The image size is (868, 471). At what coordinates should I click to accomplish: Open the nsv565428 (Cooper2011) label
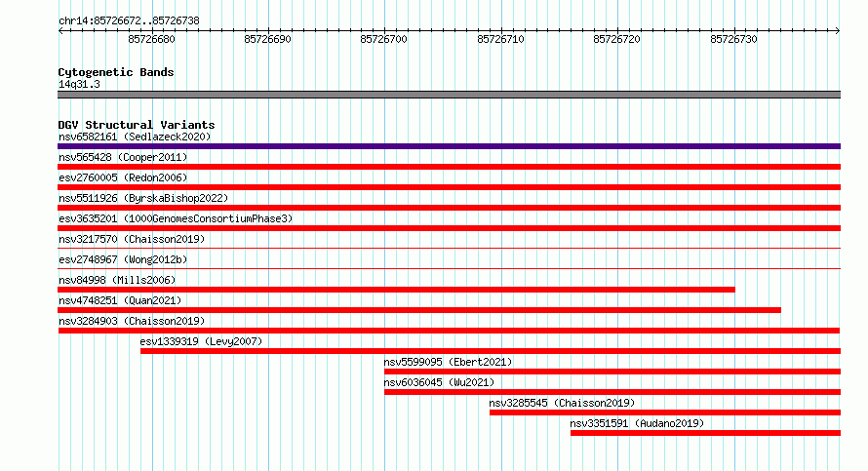click(123, 157)
